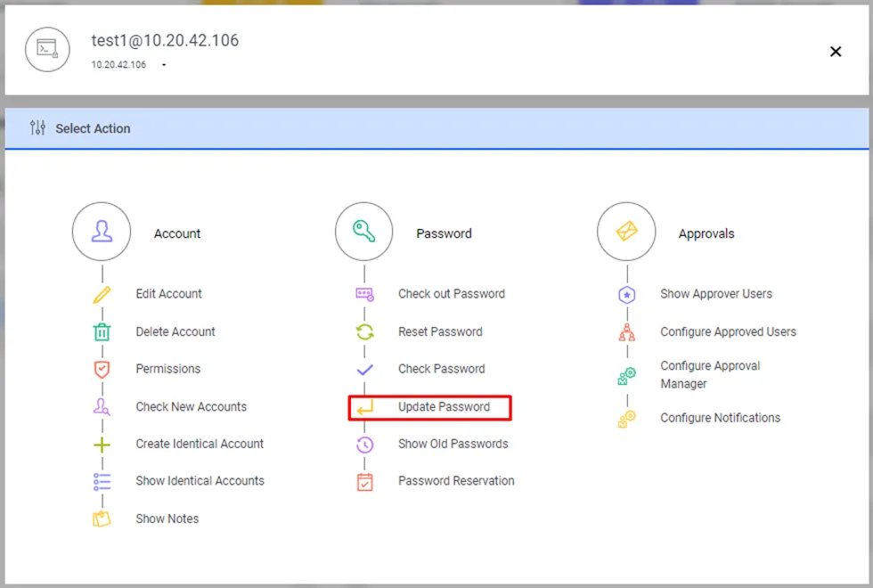
Task: Click the 10.20.42.106 address subtitle
Action: click(x=118, y=64)
